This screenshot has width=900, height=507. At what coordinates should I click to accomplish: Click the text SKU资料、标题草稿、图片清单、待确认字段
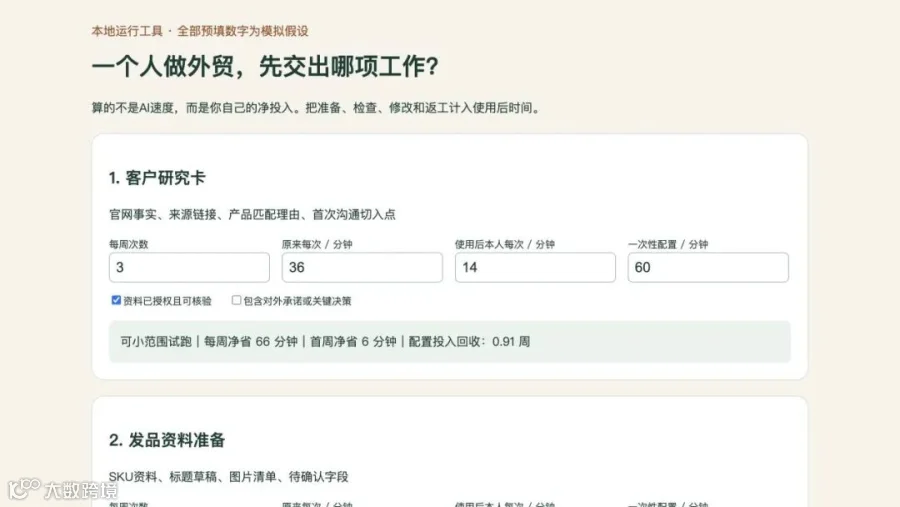pos(228,477)
